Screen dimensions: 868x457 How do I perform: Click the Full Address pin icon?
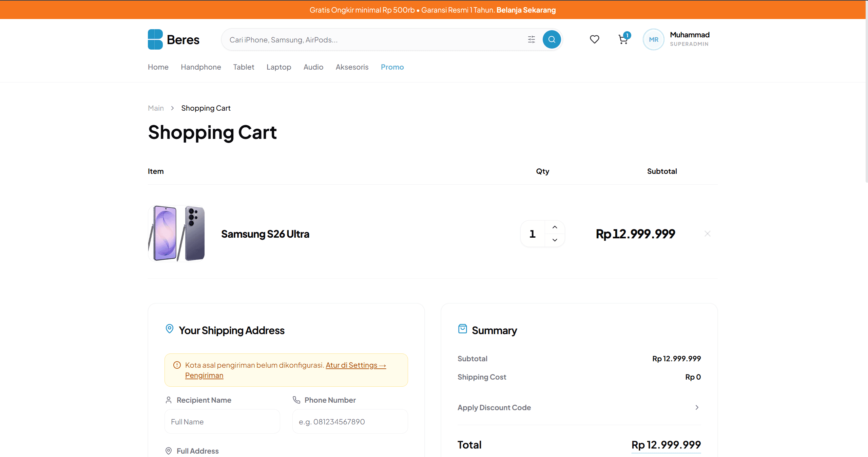coord(169,451)
